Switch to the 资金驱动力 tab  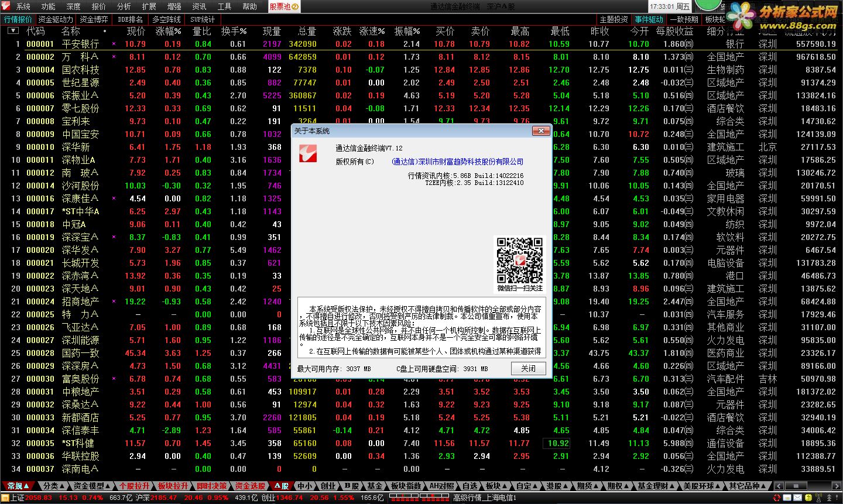coord(56,19)
